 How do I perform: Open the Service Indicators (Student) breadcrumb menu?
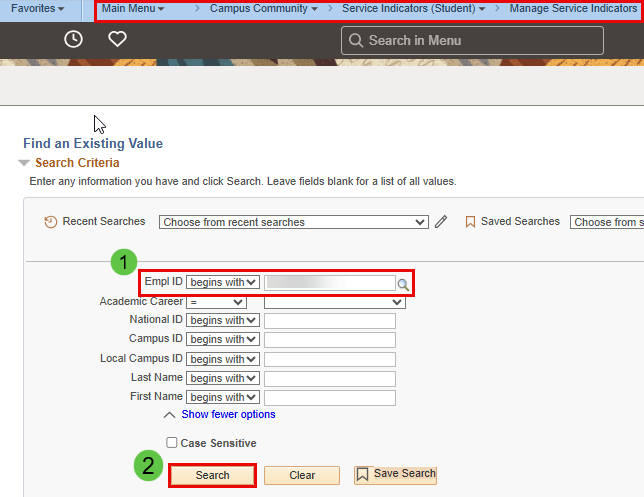tap(414, 8)
